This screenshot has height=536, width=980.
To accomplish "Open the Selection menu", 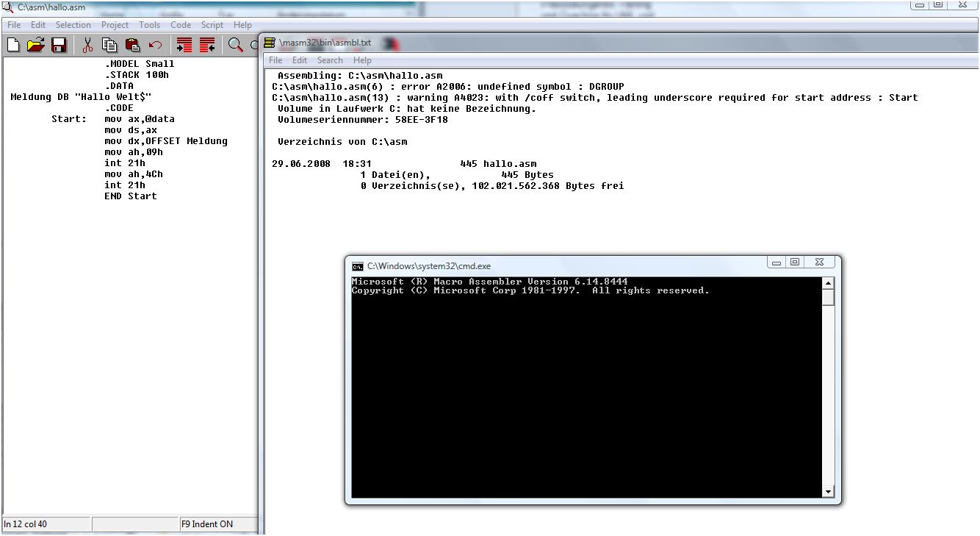I will [x=73, y=25].
